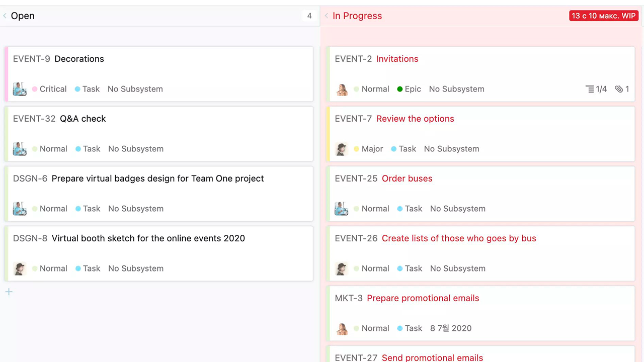Screen dimensions: 644x362
Task: Open the Order buses issue link
Action: [407, 178]
